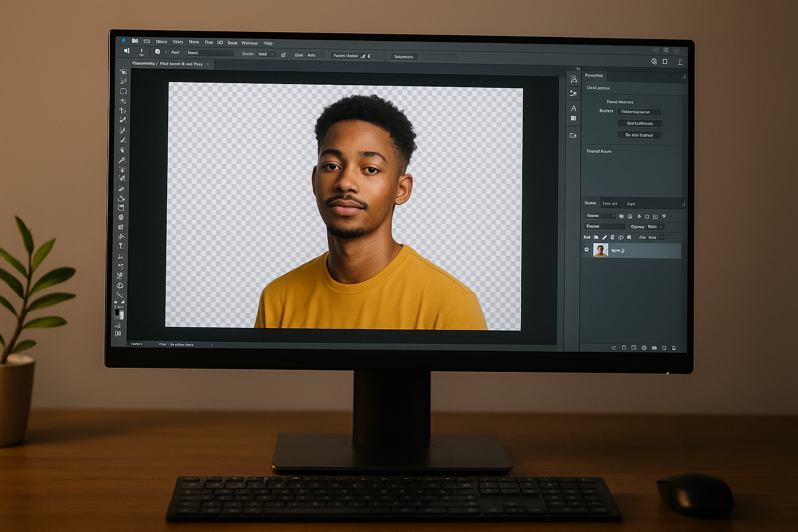Activate the Crop tool in the left toolbar
The image size is (798, 532).
pos(122,110)
